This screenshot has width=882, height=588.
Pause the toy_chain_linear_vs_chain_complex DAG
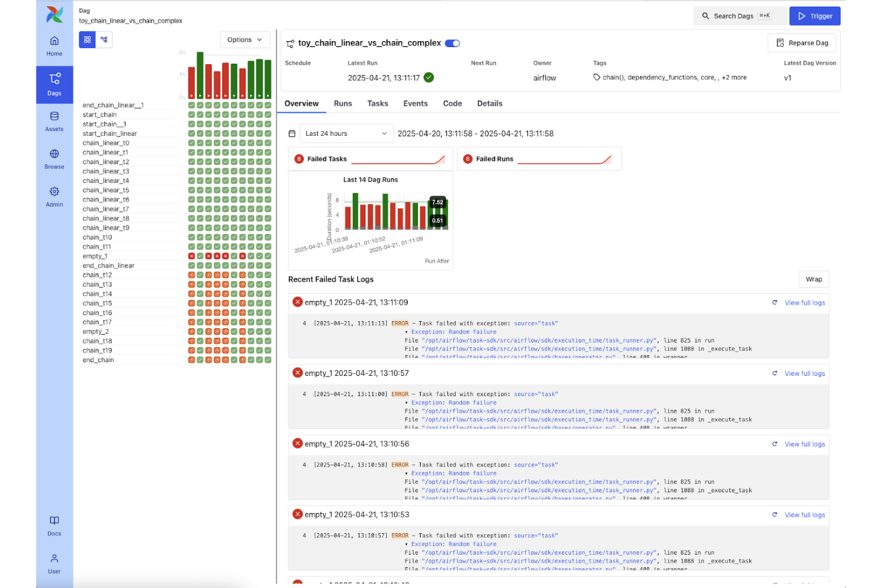coord(452,43)
